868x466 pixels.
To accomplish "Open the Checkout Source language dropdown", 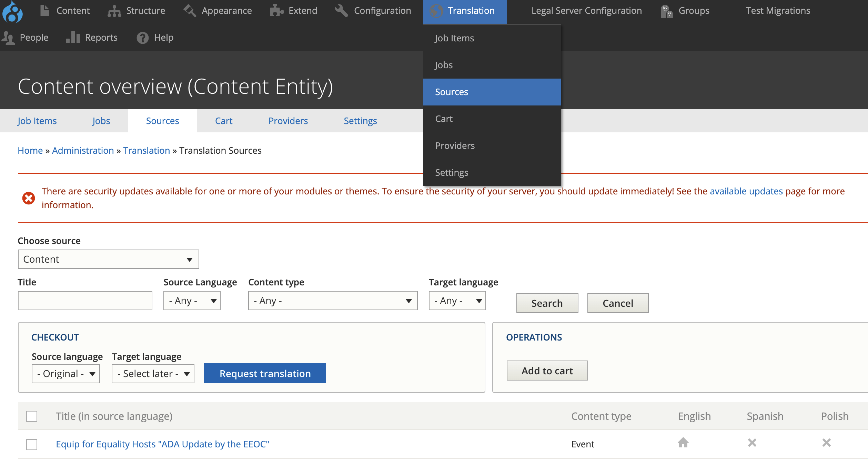I will 65,374.
